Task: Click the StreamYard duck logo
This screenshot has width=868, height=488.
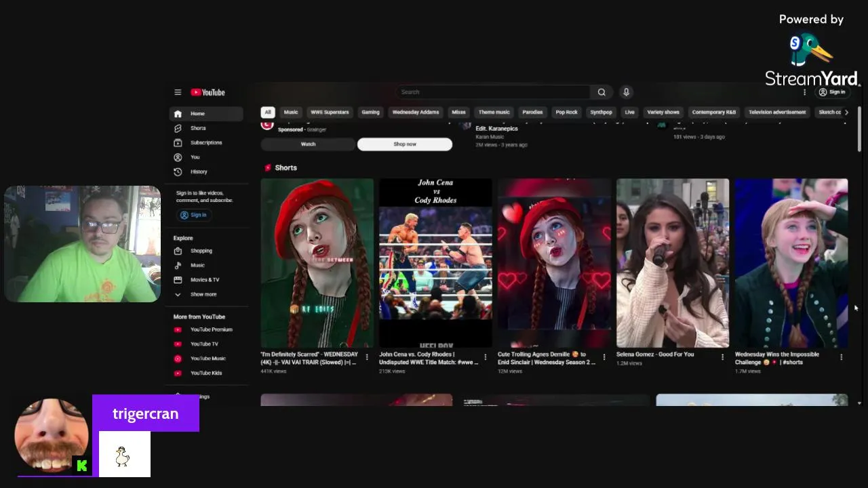Action: (x=810, y=49)
